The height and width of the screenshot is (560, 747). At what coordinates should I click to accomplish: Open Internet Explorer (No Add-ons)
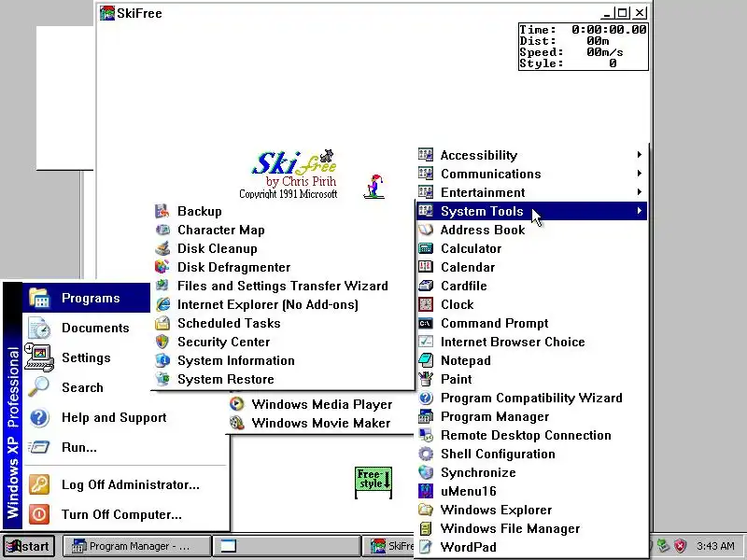point(283,304)
